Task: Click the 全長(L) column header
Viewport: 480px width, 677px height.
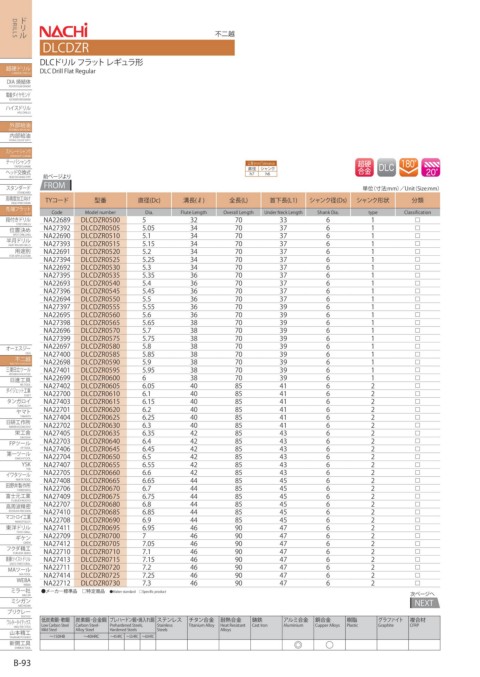Action: click(x=238, y=200)
